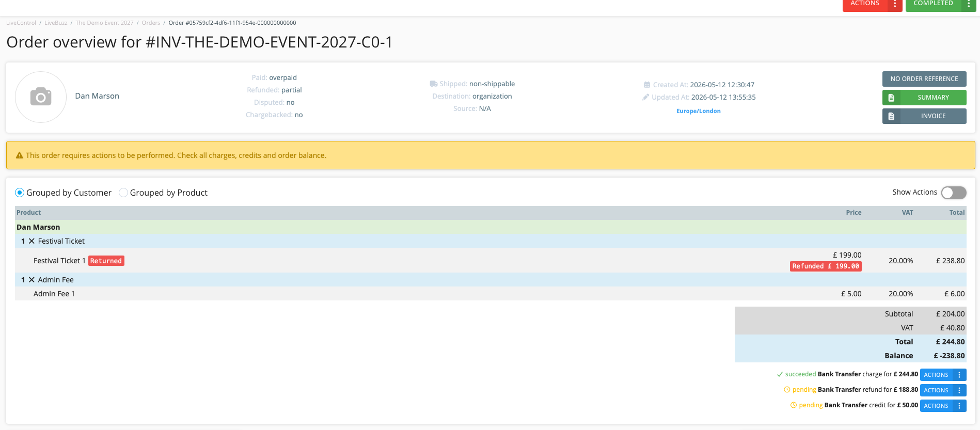Image resolution: width=980 pixels, height=430 pixels.
Task: Click the Admin Fee total £ 6.00
Action: (954, 294)
